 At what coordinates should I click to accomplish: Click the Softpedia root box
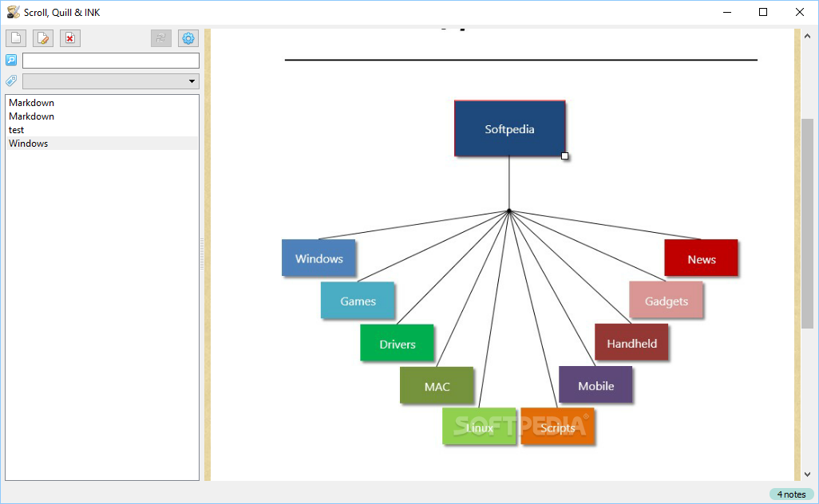click(x=510, y=129)
